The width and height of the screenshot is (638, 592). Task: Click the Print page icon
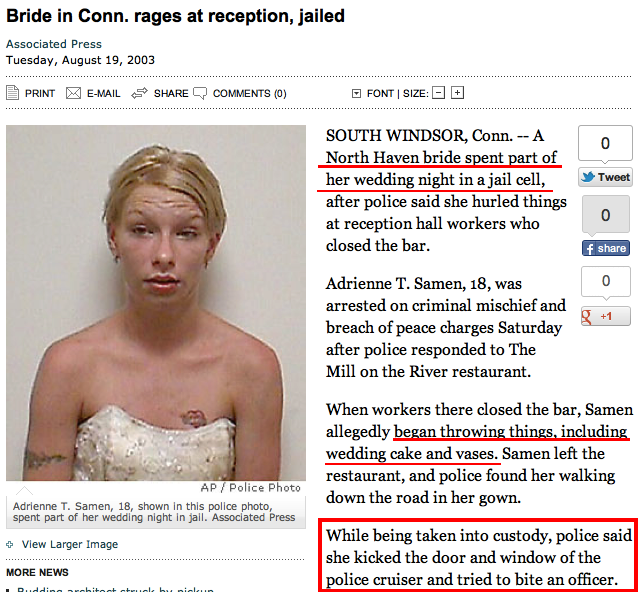point(13,93)
